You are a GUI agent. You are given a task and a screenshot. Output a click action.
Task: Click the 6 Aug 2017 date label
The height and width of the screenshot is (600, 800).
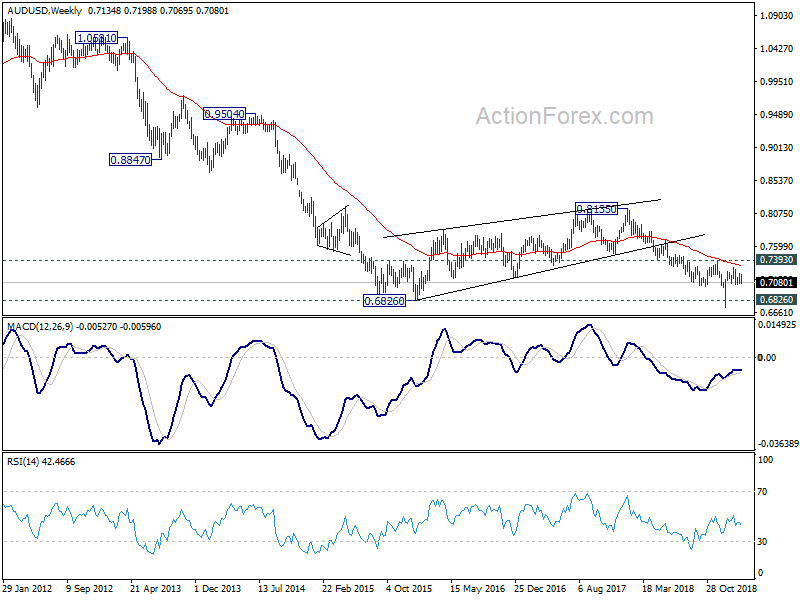click(x=602, y=589)
